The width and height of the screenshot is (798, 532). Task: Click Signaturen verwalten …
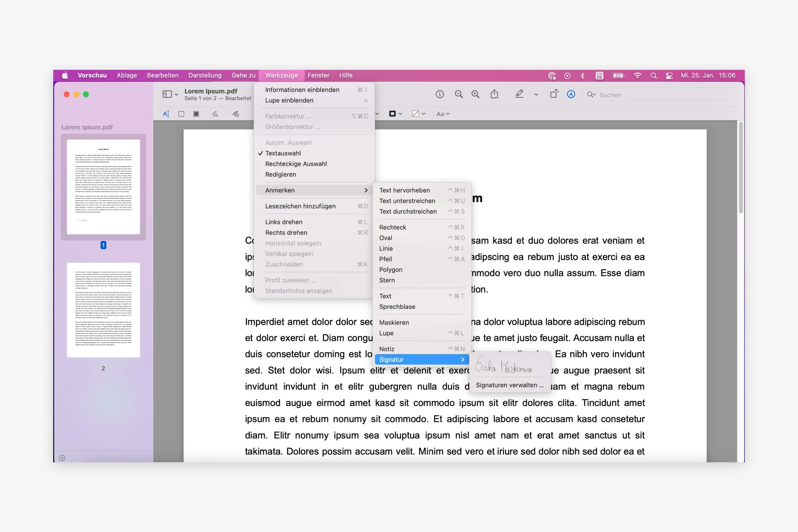(510, 385)
